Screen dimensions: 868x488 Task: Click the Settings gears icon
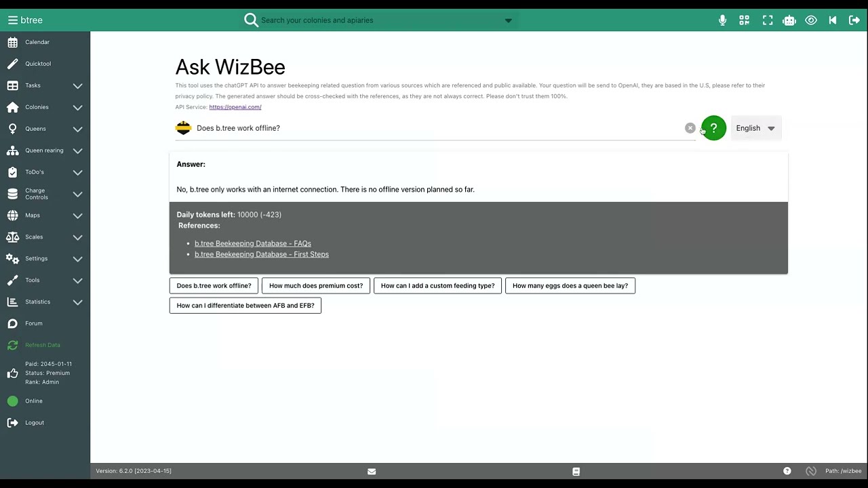12,259
